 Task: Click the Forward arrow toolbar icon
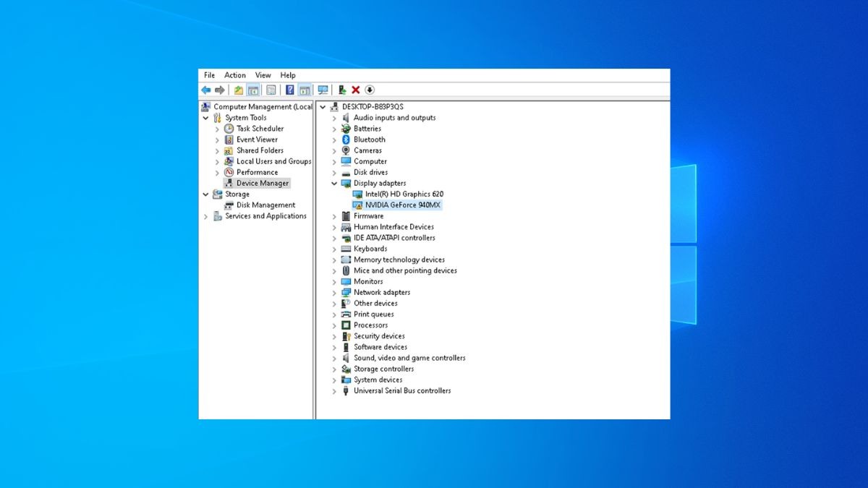pyautogui.click(x=219, y=90)
